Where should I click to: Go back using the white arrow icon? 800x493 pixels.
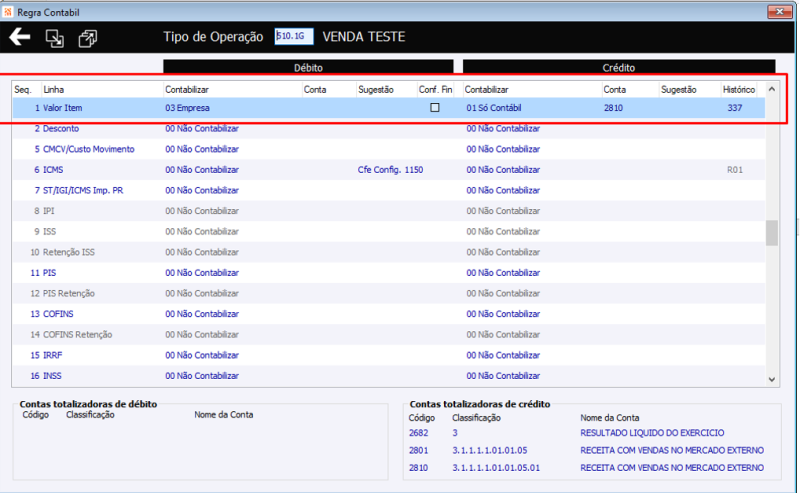pos(20,37)
